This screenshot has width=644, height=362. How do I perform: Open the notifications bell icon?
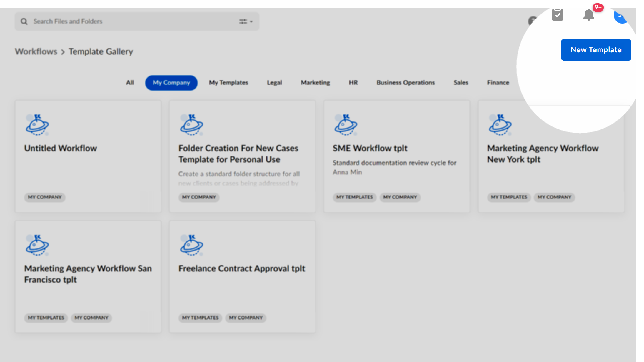[589, 15]
